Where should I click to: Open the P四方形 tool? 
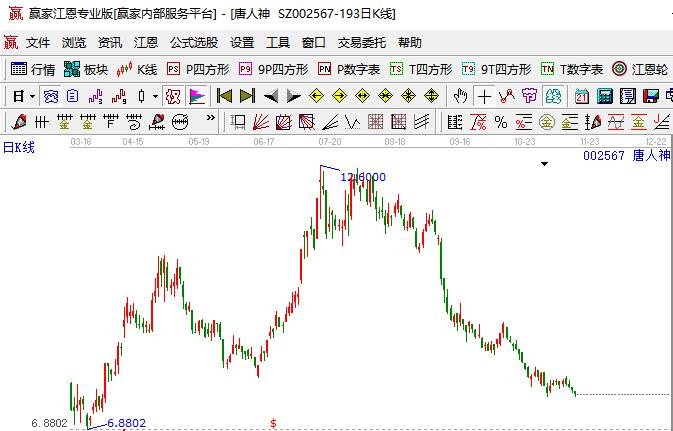tap(198, 69)
